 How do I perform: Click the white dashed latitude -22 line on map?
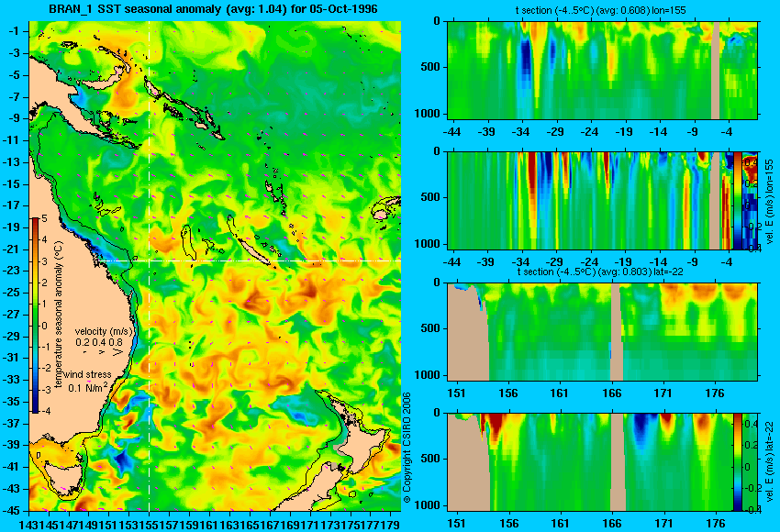click(250, 260)
